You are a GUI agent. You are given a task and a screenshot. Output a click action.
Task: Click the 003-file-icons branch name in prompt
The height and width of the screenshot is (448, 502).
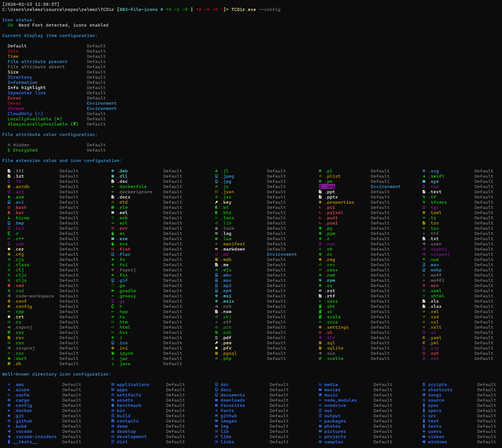(138, 9)
